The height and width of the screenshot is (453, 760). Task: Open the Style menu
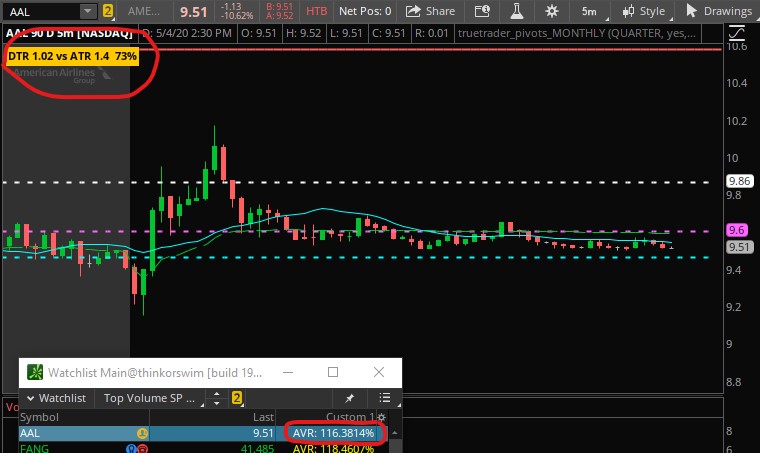click(643, 11)
